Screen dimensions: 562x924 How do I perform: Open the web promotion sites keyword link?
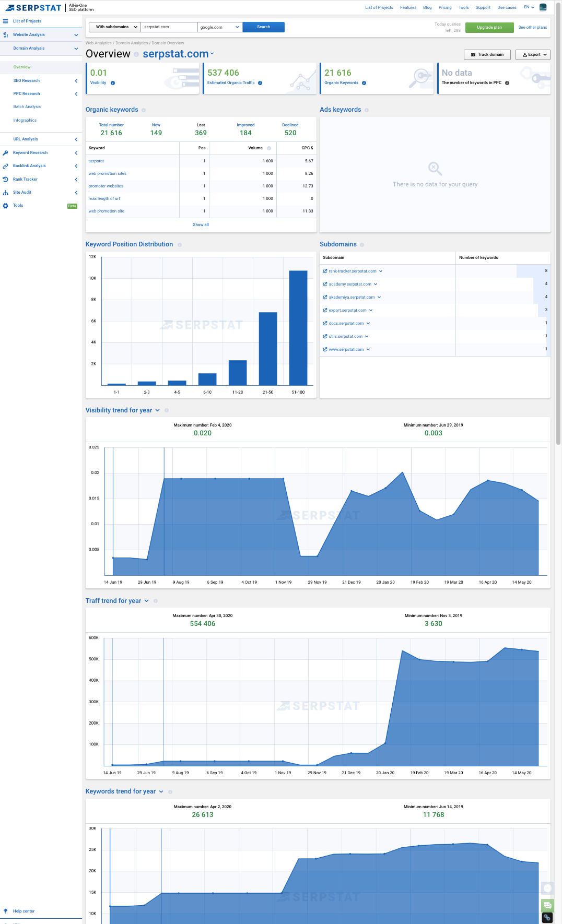108,174
